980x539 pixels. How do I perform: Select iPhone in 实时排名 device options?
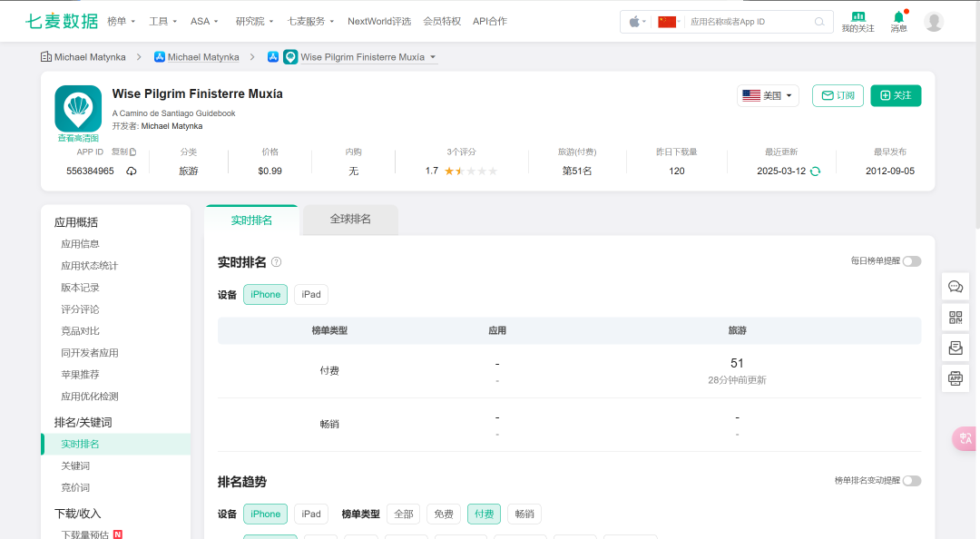(x=266, y=295)
